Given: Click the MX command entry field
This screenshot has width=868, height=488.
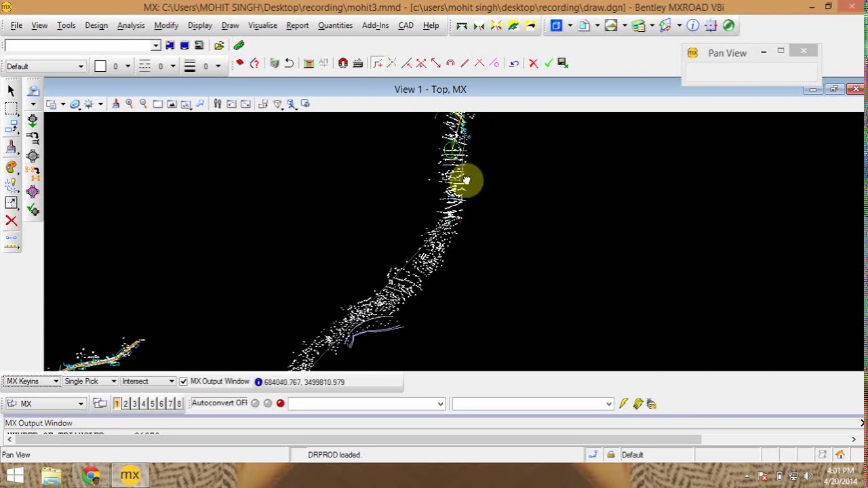Looking at the screenshot, I should [366, 404].
